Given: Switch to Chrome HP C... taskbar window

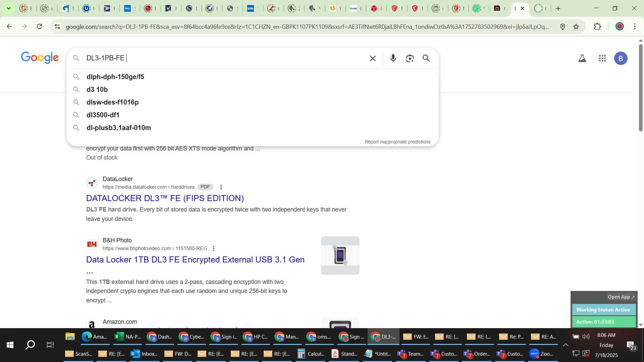Looking at the screenshot, I should coord(256,337).
